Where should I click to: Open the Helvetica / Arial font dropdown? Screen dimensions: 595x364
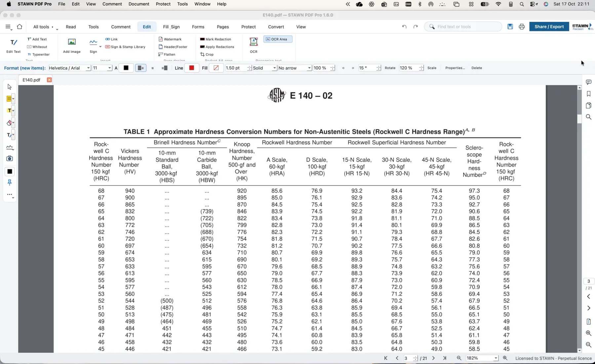click(x=70, y=68)
